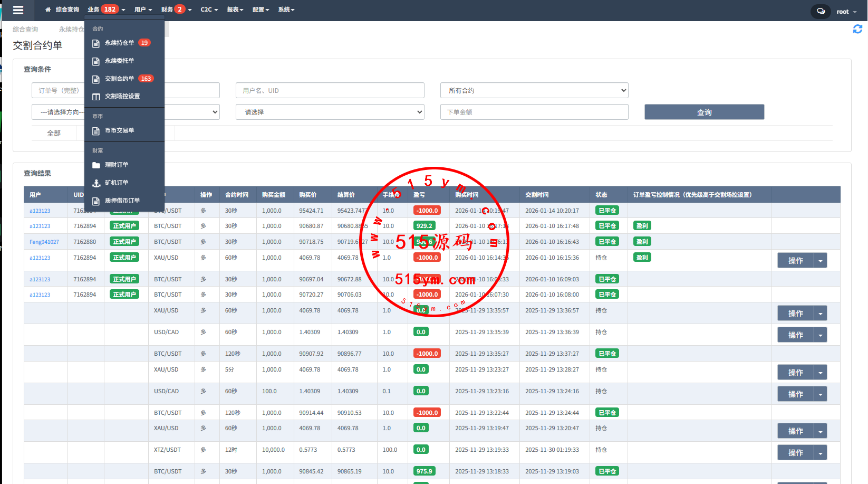Click the 理财订单 folder icon
Screen dimensions: 868x484
tap(96, 165)
